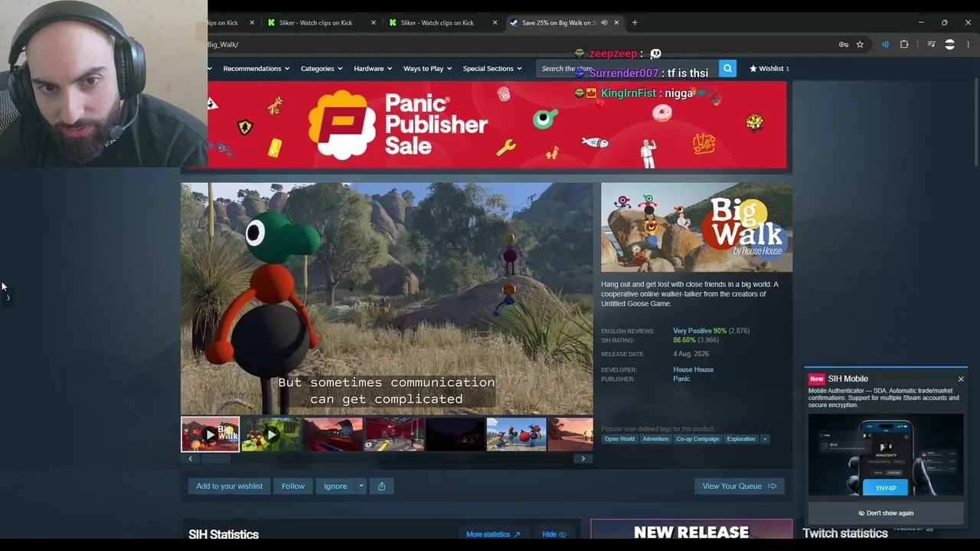
Task: Open the media control playlist icon
Action: (x=931, y=44)
